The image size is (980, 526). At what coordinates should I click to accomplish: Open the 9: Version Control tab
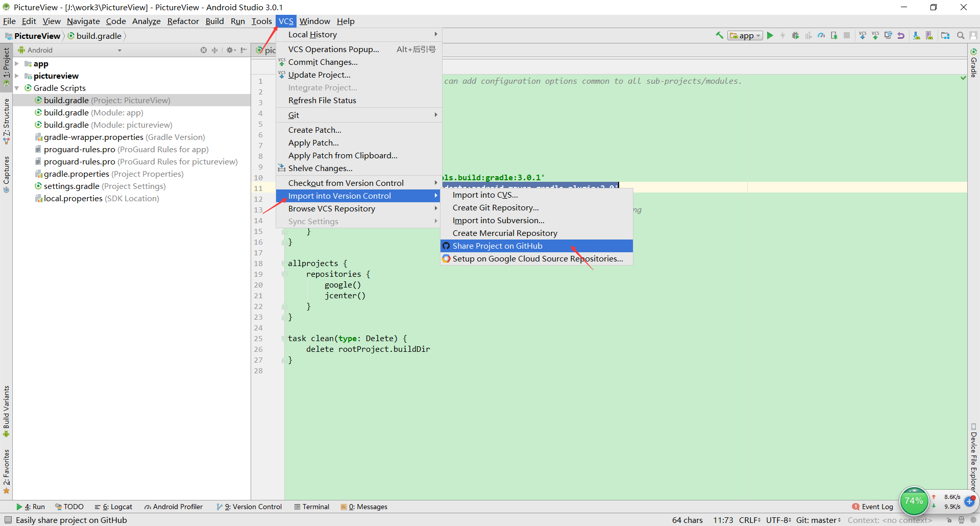click(249, 507)
